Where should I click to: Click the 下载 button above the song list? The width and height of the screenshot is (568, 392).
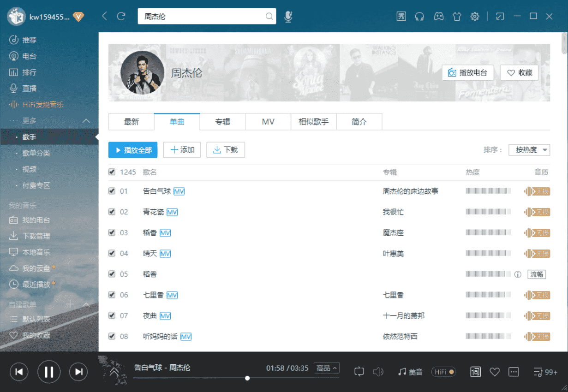point(226,150)
